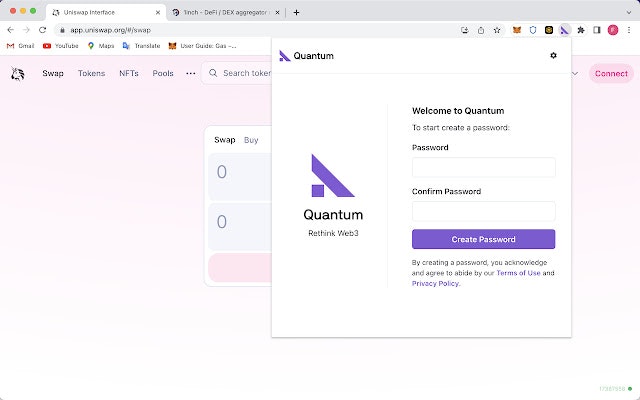Go forward with the browser forward arrow
Image resolution: width=640 pixels, height=400 pixels.
click(26, 30)
